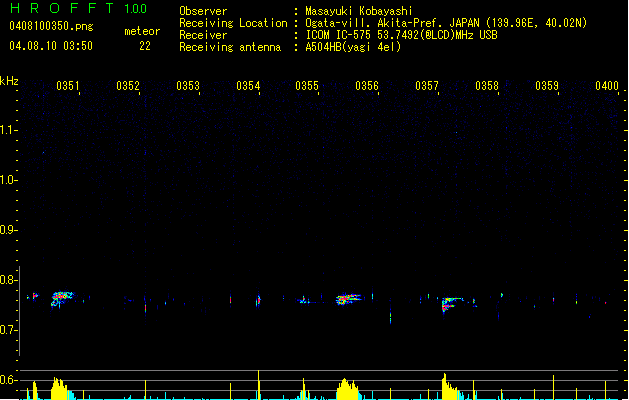Click the 0400 time axis marker
Viewport: 629px width, 400px height.
pos(607,86)
